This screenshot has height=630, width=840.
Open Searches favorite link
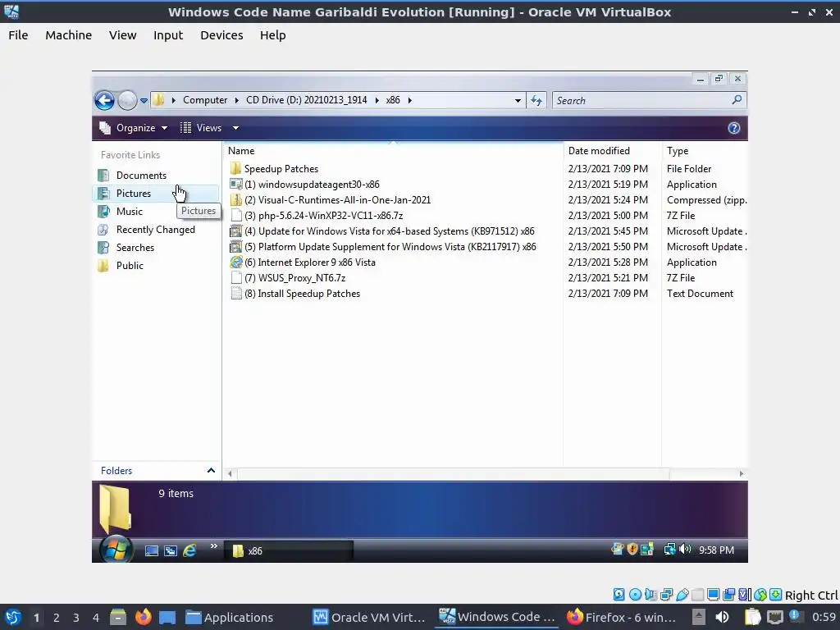pyautogui.click(x=135, y=248)
